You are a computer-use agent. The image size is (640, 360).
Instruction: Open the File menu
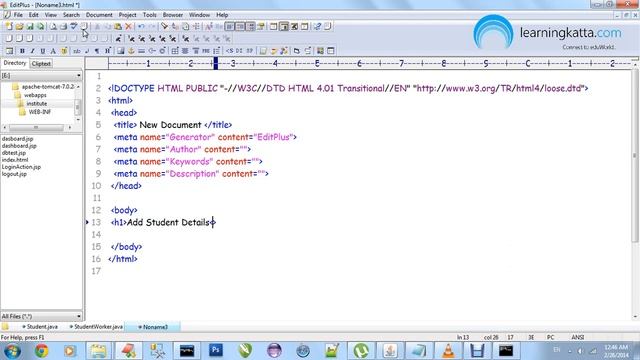point(18,15)
